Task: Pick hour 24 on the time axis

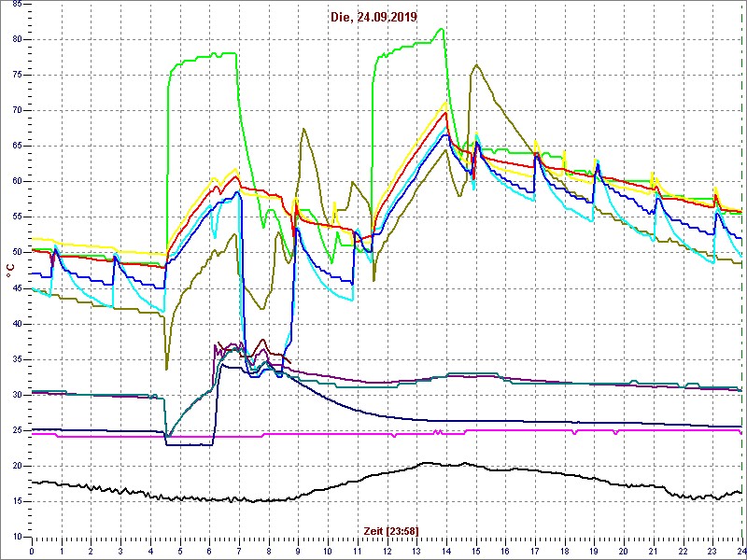Action: 741,550
